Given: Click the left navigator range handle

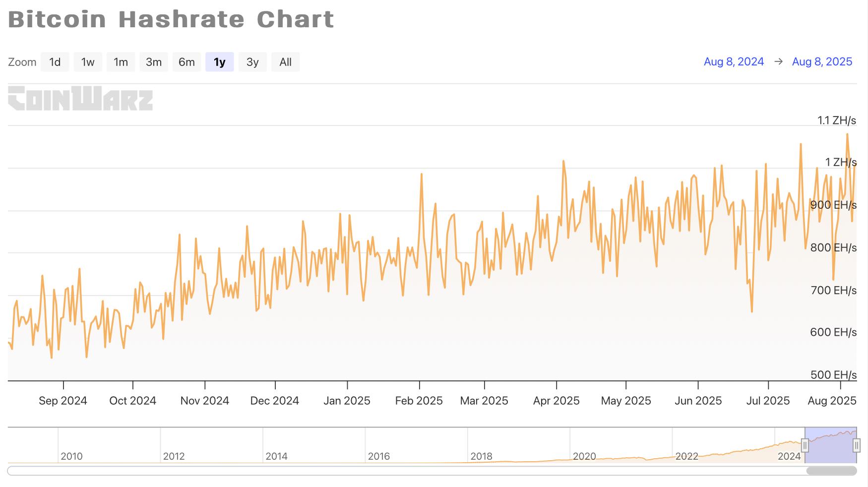Looking at the screenshot, I should [805, 446].
